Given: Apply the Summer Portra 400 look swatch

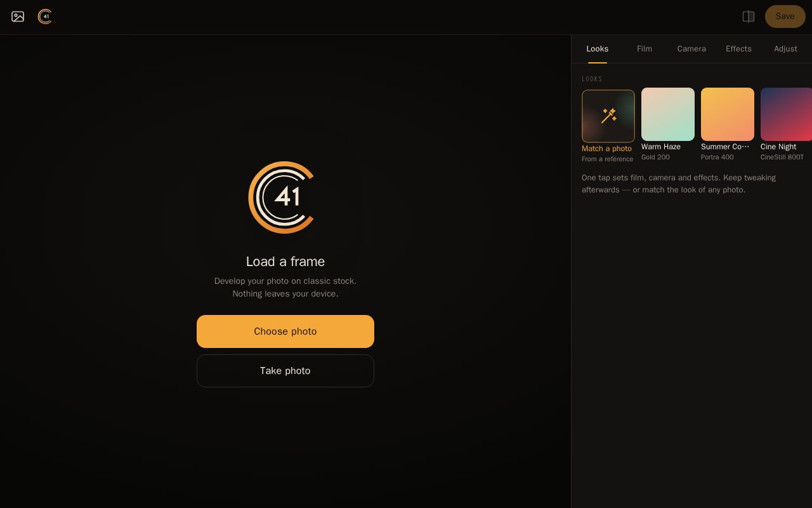Looking at the screenshot, I should 728,114.
